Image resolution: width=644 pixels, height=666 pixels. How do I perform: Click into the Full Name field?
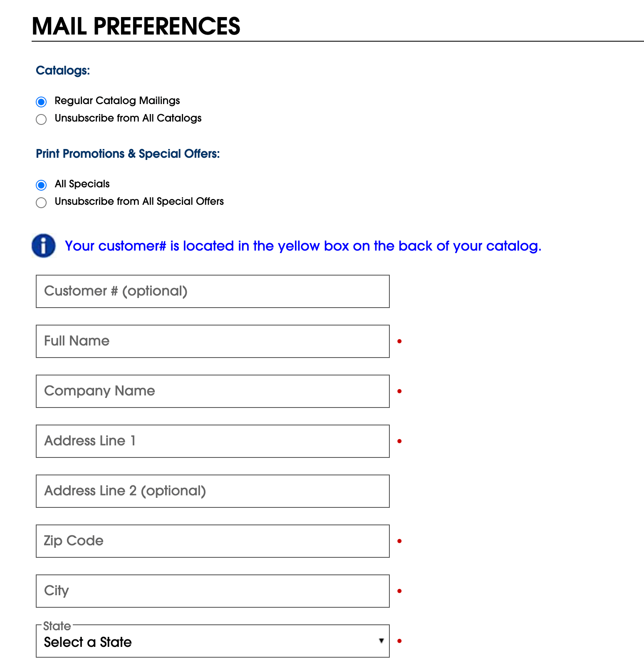tap(213, 341)
